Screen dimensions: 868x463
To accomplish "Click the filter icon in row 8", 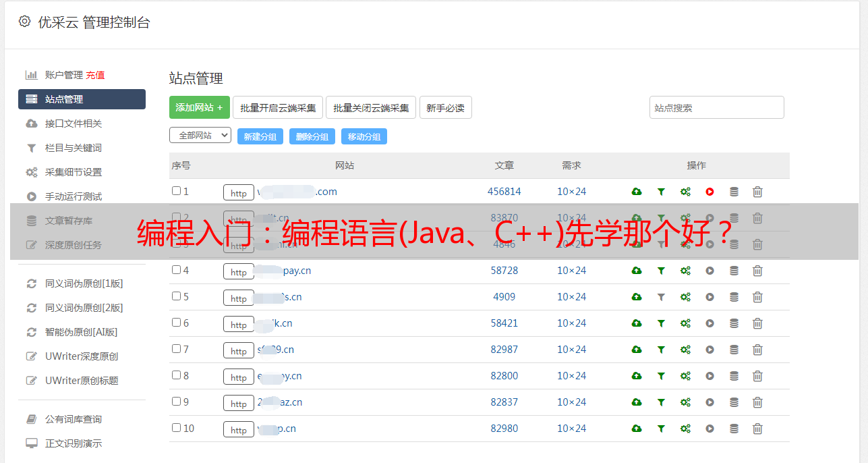I will click(661, 376).
